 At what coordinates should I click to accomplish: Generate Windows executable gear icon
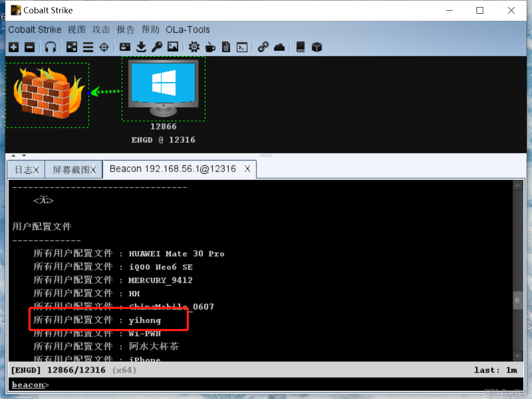[x=194, y=47]
